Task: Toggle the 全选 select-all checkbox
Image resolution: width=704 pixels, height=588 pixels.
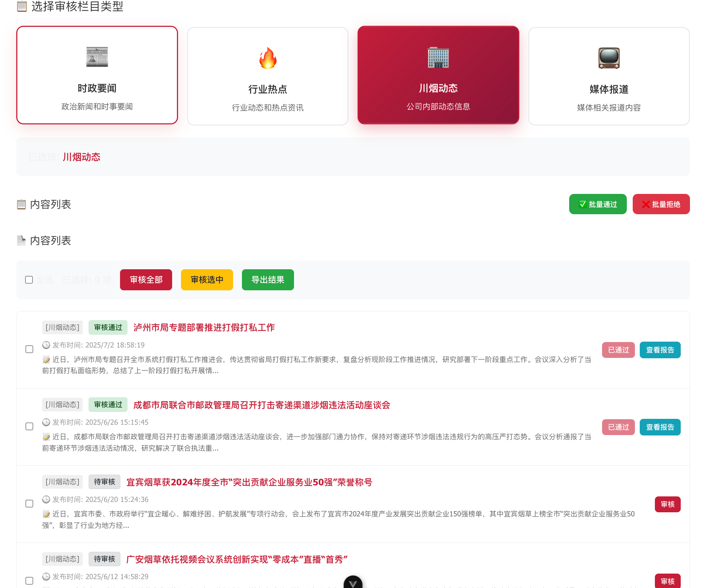Action: pos(29,280)
